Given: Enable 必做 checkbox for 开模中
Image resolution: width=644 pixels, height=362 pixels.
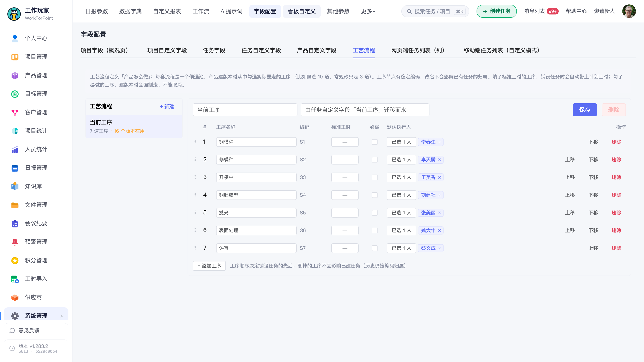Looking at the screenshot, I should pos(375,177).
